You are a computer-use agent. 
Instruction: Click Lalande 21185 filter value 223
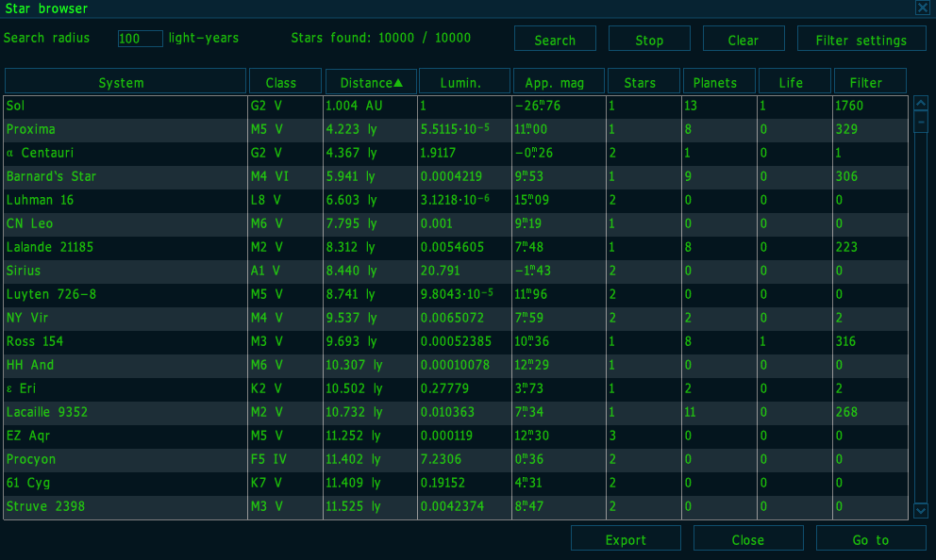[x=846, y=248]
